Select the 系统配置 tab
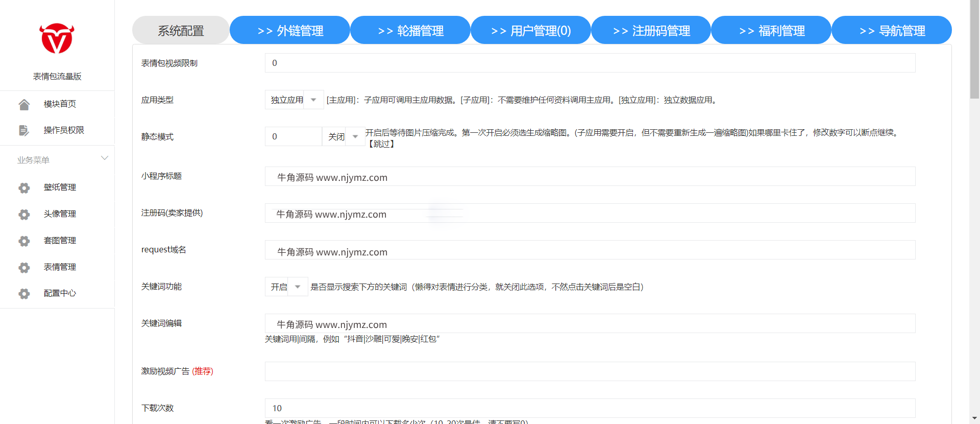Viewport: 980px width, 424px height. (x=181, y=30)
